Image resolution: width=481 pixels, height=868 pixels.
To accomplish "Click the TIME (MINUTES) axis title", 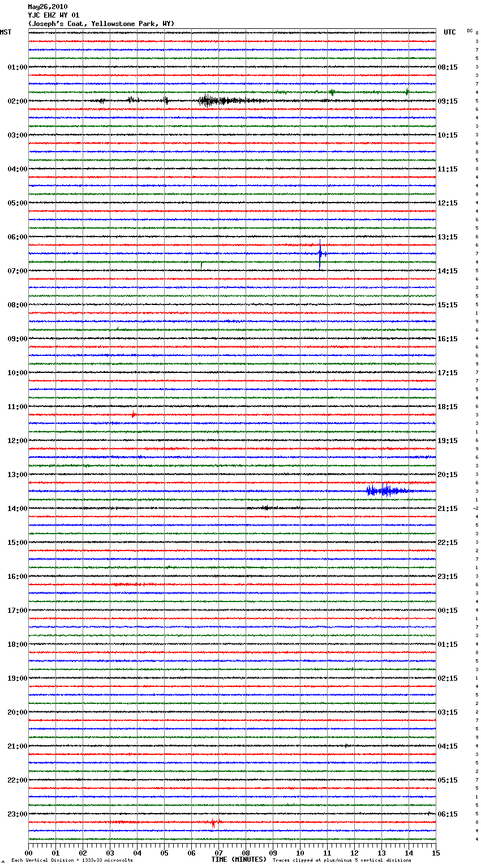I will [x=239, y=860].
